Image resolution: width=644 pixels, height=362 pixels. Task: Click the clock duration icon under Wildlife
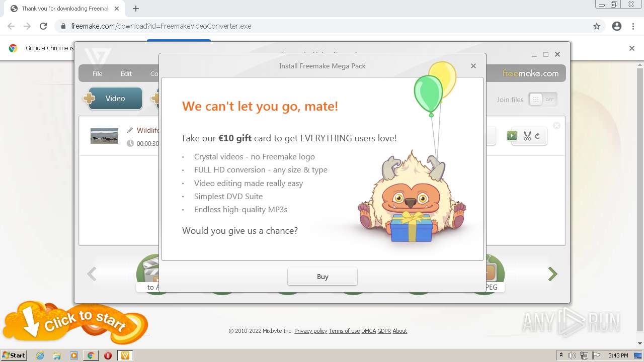click(130, 143)
